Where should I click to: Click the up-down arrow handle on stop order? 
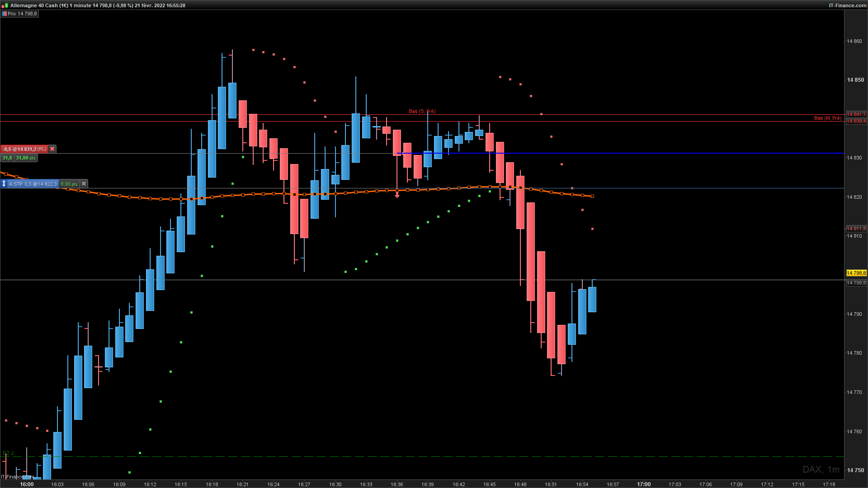[4, 184]
